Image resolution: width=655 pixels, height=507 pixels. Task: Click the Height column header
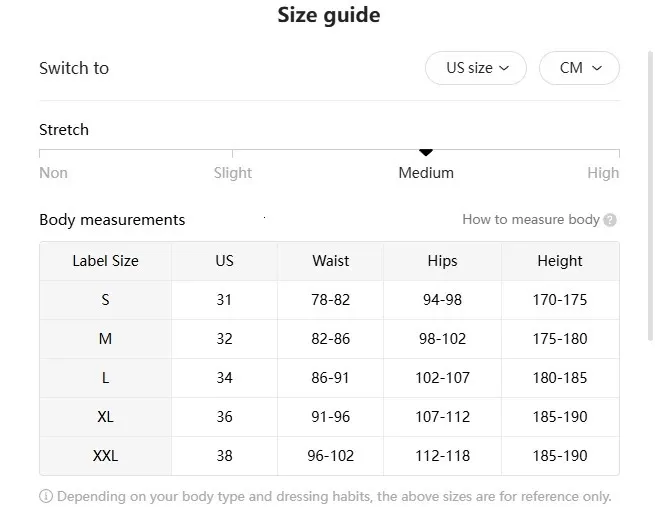tap(559, 261)
